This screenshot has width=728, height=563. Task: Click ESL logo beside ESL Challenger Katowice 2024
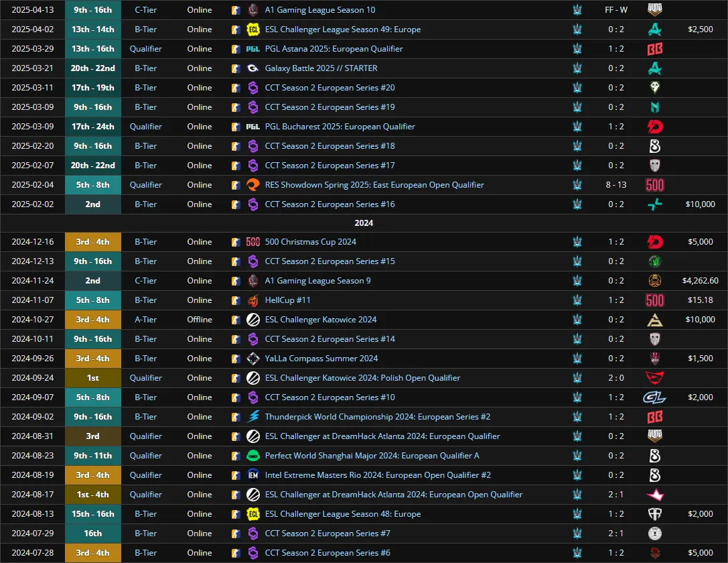pos(253,320)
